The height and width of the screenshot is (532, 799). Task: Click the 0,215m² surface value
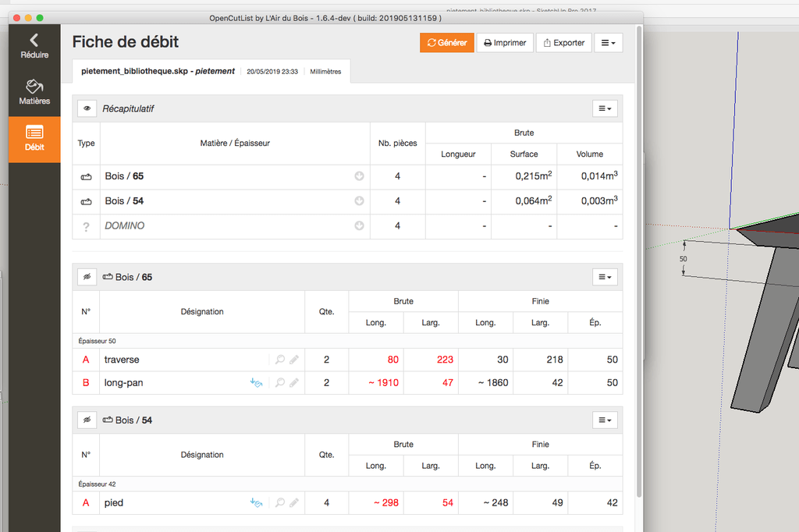[534, 176]
